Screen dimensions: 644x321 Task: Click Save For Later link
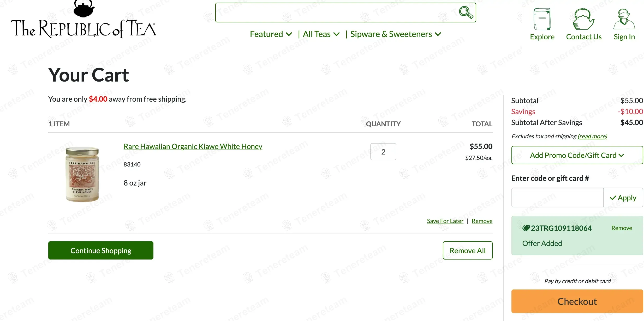pos(445,221)
